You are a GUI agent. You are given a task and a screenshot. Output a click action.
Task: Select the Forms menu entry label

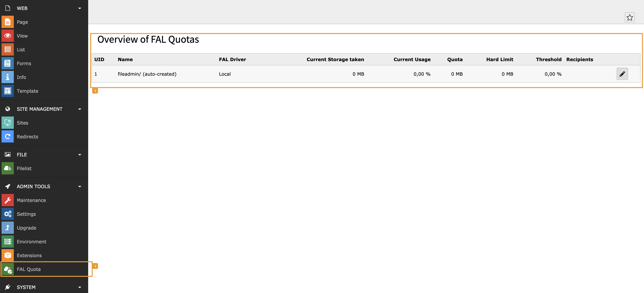24,63
